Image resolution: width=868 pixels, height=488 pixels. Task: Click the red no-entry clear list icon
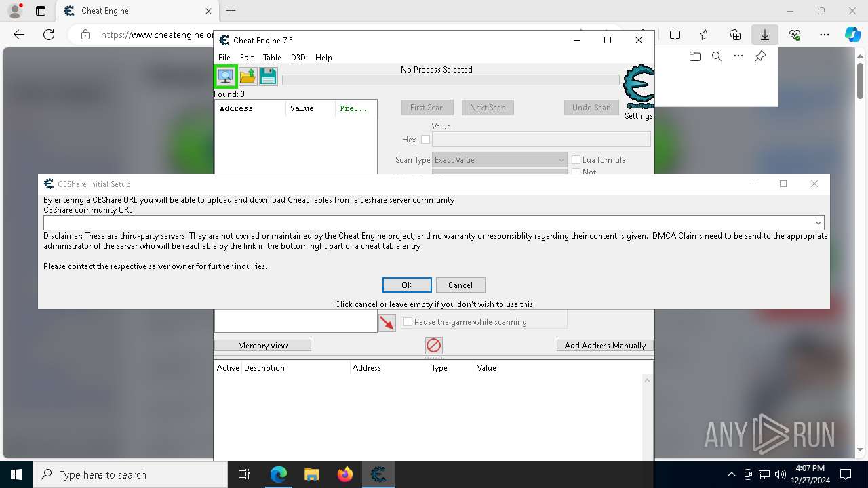pyautogui.click(x=434, y=346)
